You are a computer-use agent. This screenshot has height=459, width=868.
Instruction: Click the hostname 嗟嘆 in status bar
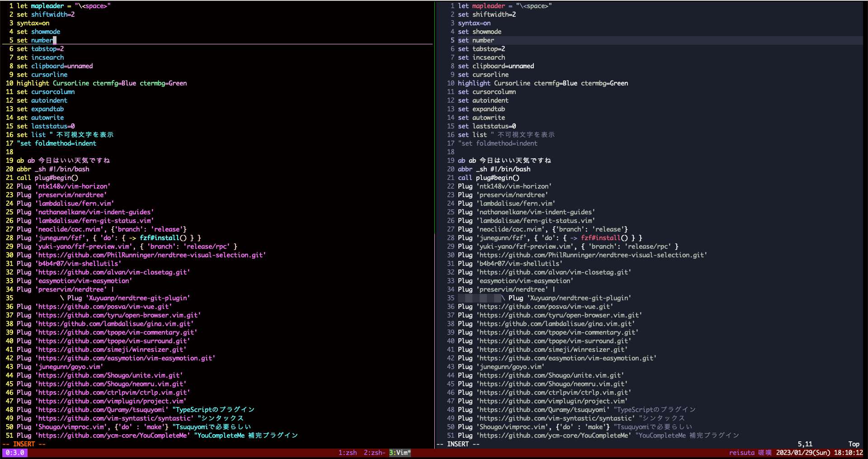coord(765,452)
